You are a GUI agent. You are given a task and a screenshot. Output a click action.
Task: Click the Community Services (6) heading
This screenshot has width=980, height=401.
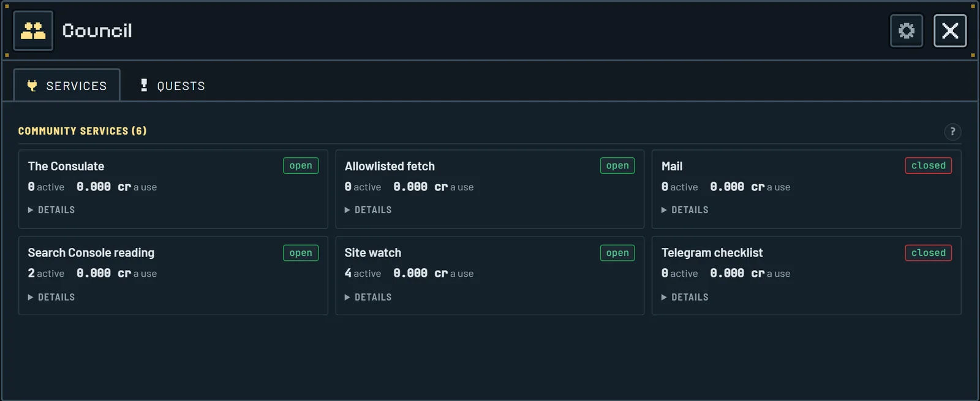83,131
